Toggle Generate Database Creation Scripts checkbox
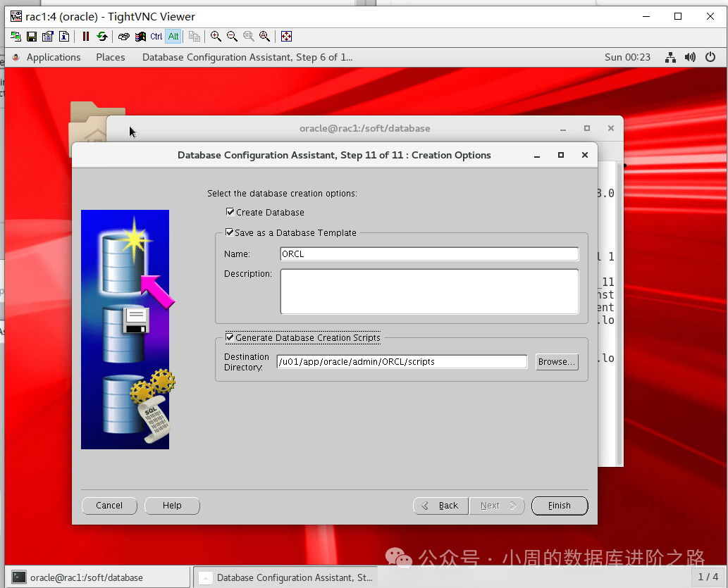This screenshot has width=728, height=588. pos(230,337)
